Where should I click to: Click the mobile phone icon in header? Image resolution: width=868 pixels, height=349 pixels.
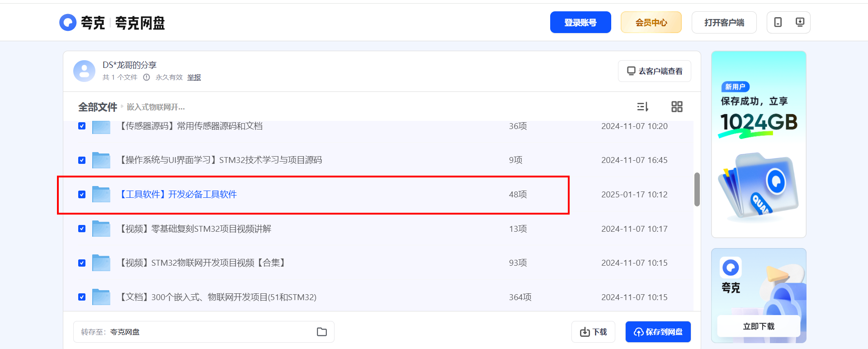click(x=778, y=22)
